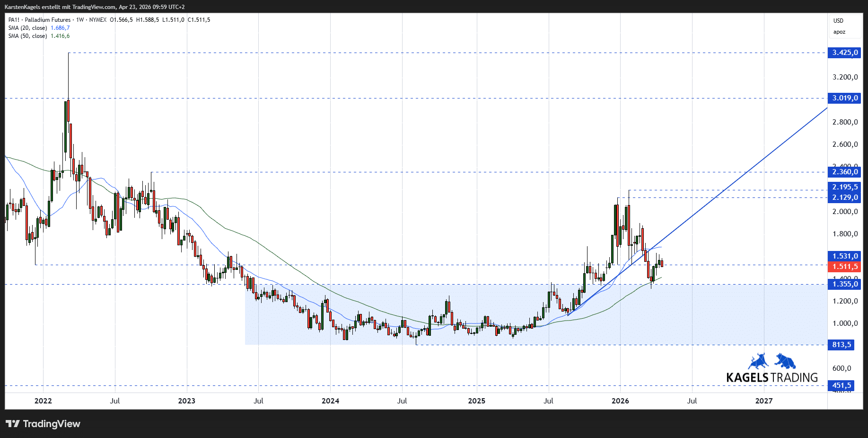868x438 pixels.
Task: Click the blue bull icon above Kagels Trading
Action: point(758,361)
